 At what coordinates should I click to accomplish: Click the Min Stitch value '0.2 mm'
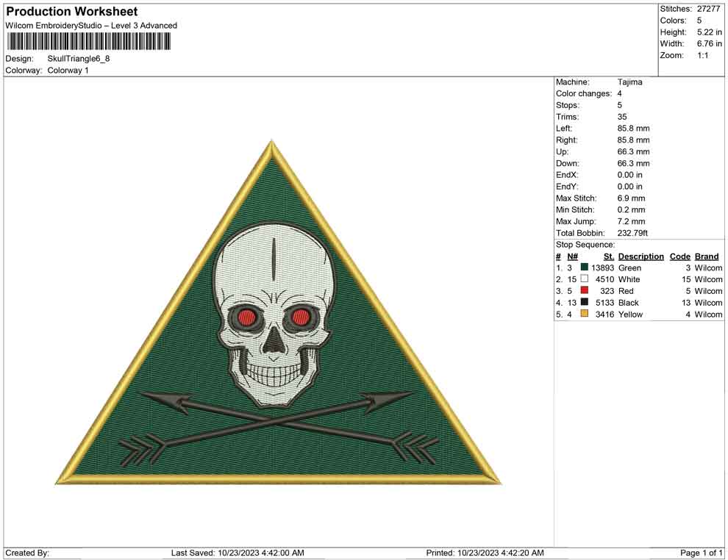pyautogui.click(x=631, y=209)
